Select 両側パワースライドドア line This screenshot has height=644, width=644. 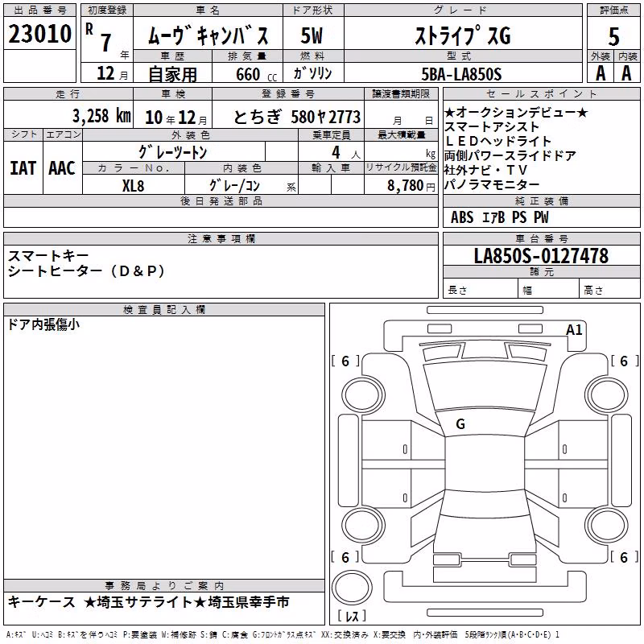pyautogui.click(x=510, y=155)
